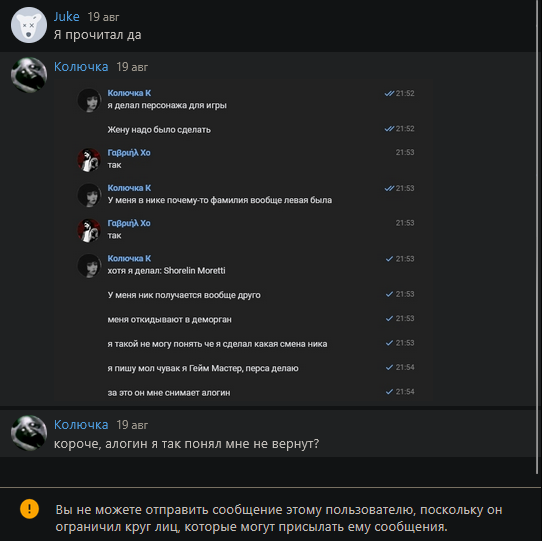The width and height of the screenshot is (542, 541).
Task: Click the 19 авг date next to Juke
Action: point(103,17)
